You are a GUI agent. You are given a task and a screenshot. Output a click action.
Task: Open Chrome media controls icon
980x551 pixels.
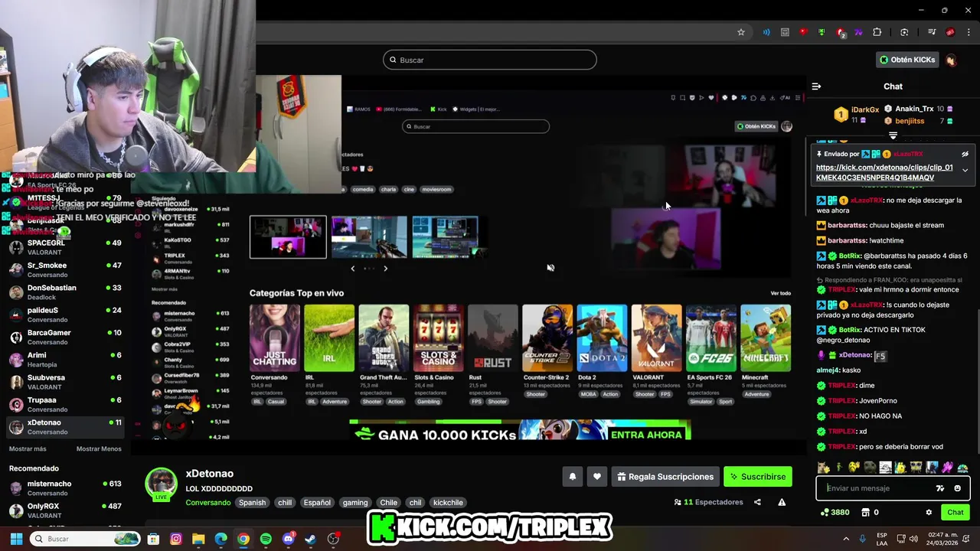click(932, 32)
